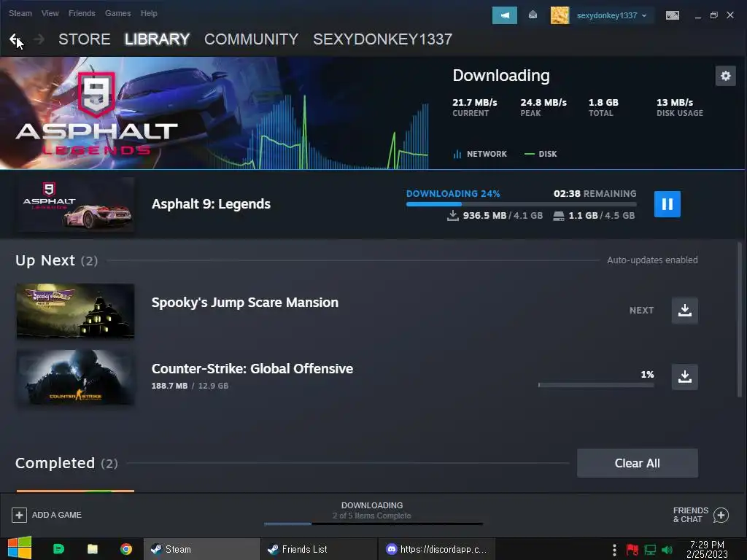The width and height of the screenshot is (747, 560).
Task: Switch to the Discord taskbar window
Action: [436, 549]
